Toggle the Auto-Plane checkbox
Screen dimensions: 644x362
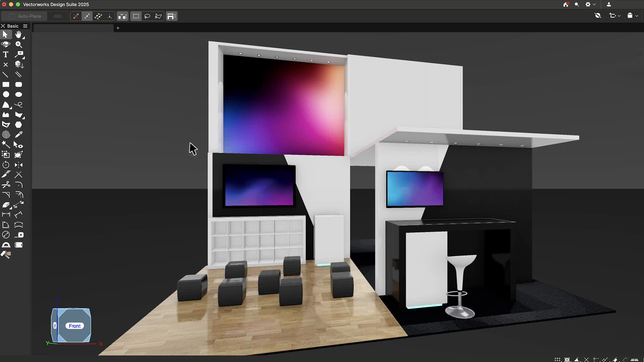pyautogui.click(x=12, y=16)
